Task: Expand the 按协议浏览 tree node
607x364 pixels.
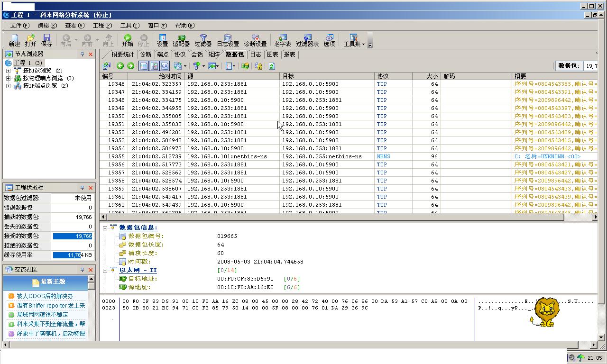Action: [8, 71]
